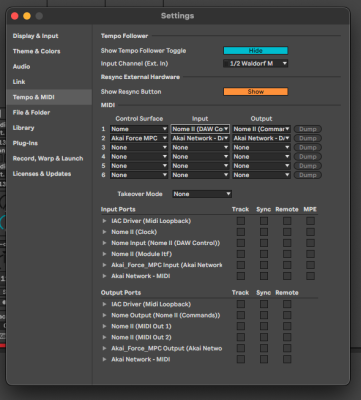Open row 6 Output None dropdown
The width and height of the screenshot is (361, 400).
click(261, 175)
